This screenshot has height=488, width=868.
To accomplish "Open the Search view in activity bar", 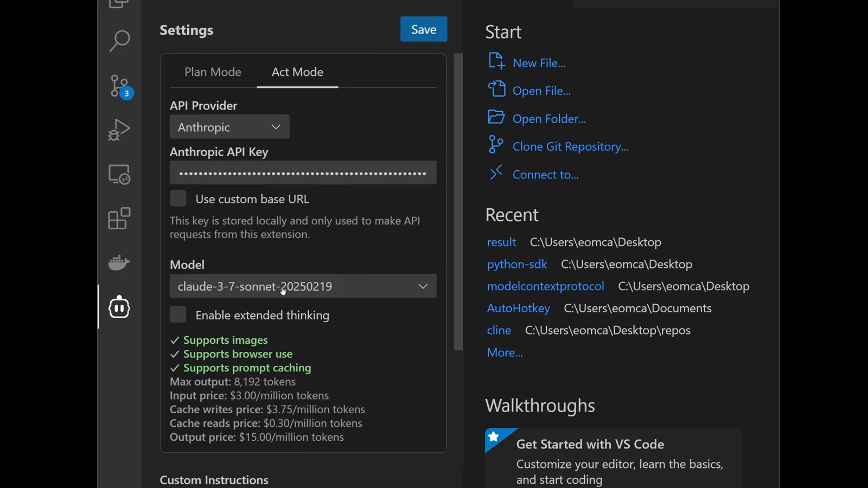I will point(119,41).
